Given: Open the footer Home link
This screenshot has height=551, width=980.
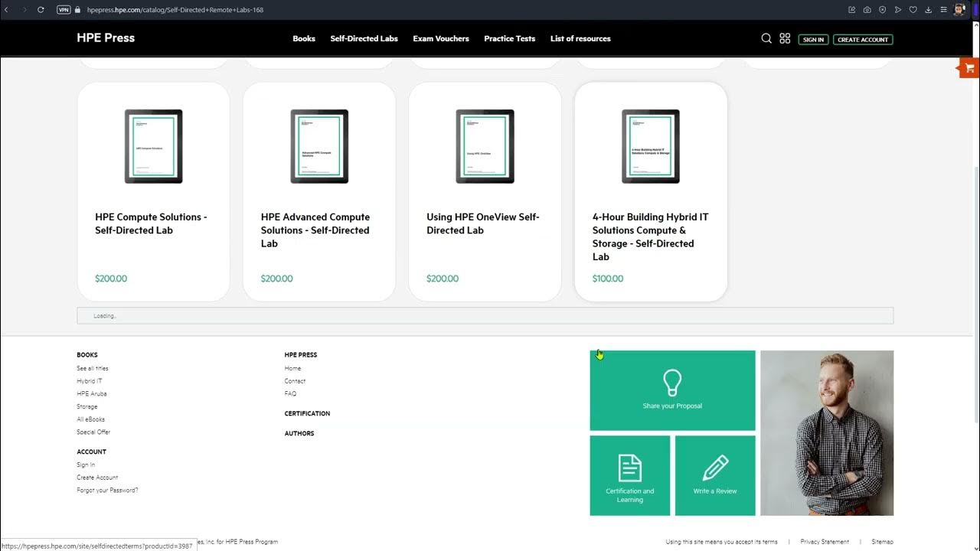Looking at the screenshot, I should pos(292,368).
